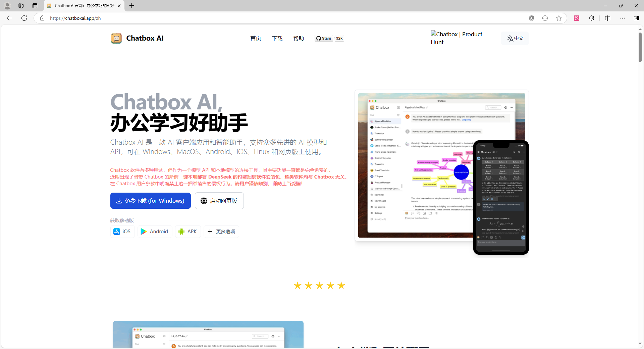The height and width of the screenshot is (349, 644).
Task: Click 免费下载 (for Windows) button
Action: pyautogui.click(x=150, y=201)
